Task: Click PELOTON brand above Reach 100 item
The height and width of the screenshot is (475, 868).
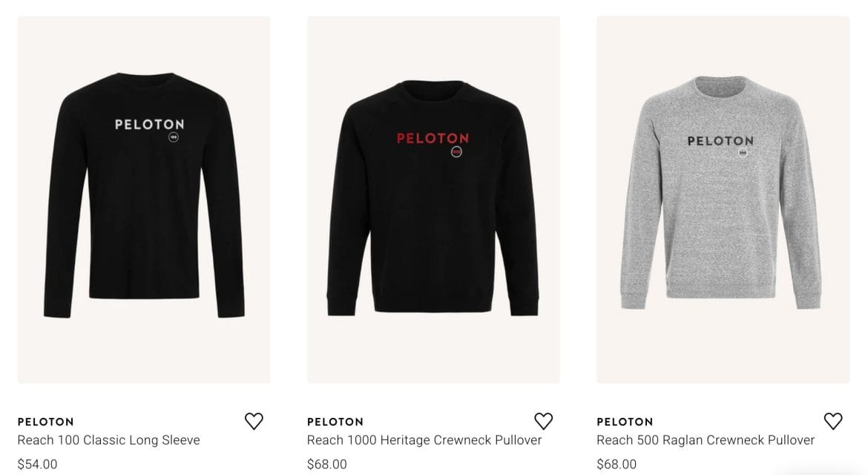Action: click(x=46, y=422)
